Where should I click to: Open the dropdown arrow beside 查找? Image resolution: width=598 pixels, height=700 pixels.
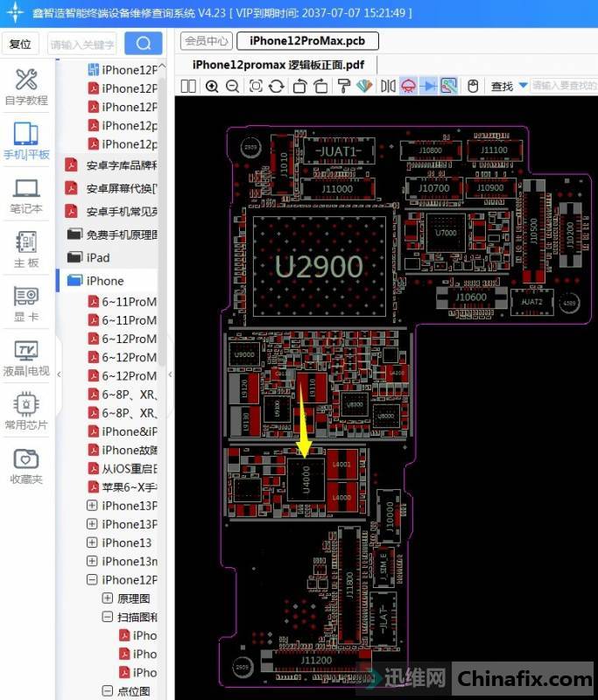(523, 86)
